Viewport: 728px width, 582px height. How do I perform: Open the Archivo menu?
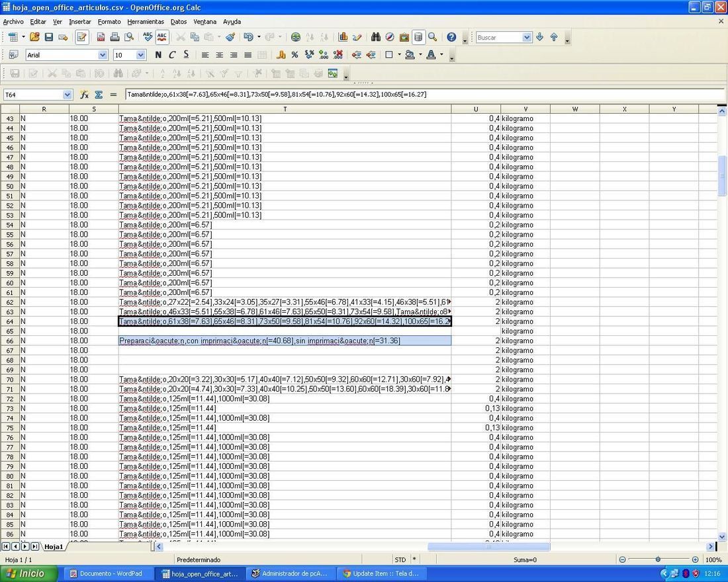click(x=13, y=22)
